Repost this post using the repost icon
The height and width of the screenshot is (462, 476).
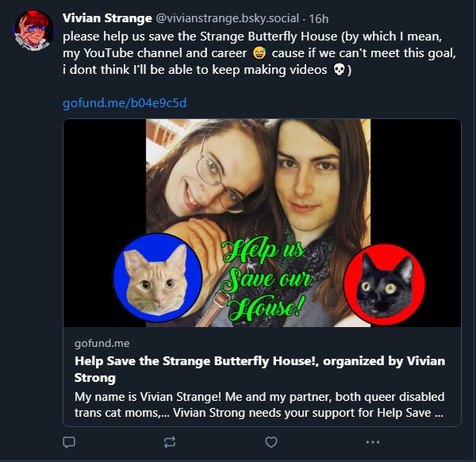click(x=169, y=442)
